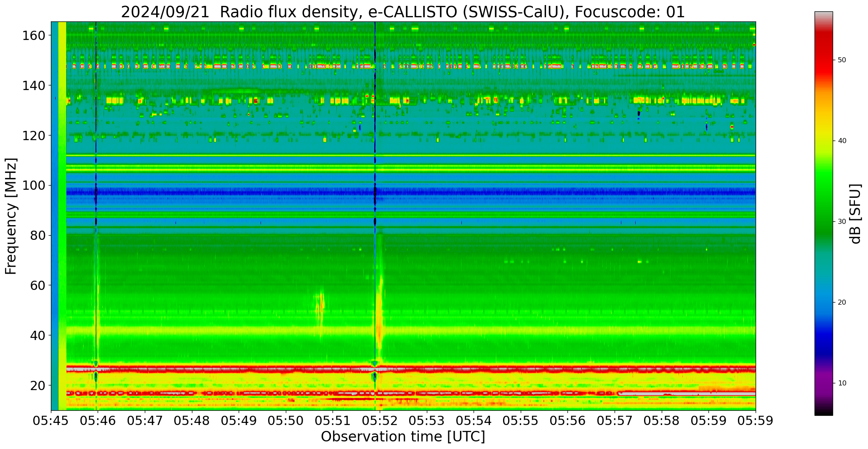Click the 05:45 time tick label
Screen dimensions: 868x449
pyautogui.click(x=51, y=421)
